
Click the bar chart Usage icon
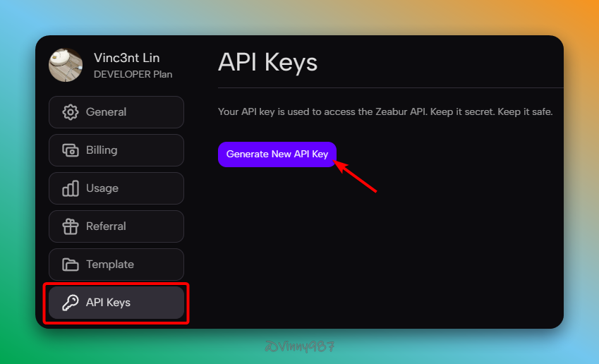(71, 188)
